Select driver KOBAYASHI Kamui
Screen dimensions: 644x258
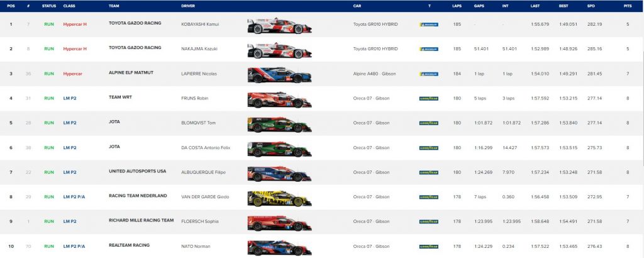click(x=200, y=25)
